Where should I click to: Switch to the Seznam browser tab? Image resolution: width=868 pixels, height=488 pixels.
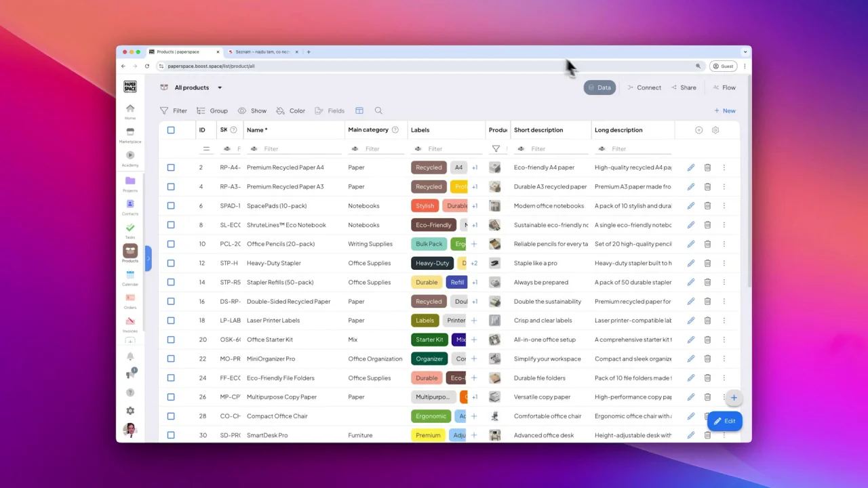tap(263, 52)
